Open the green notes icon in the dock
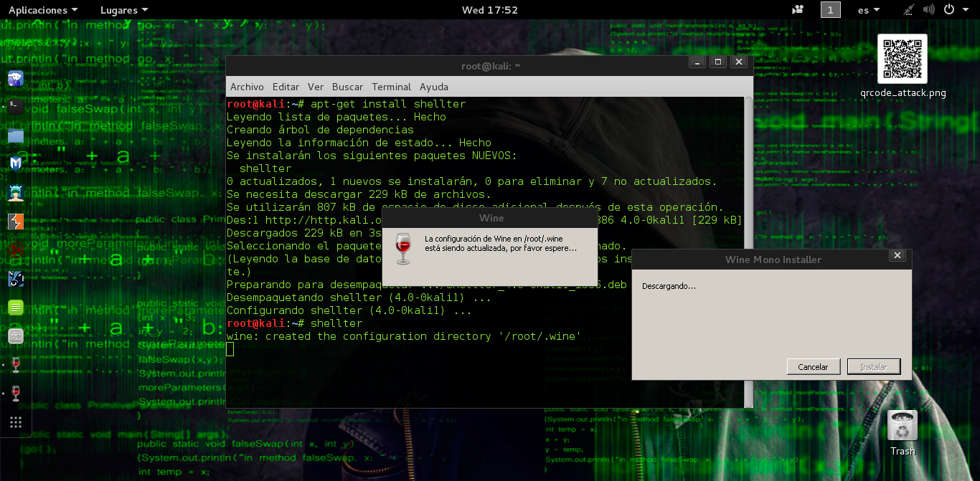Viewport: 980px width, 481px height. [16, 308]
